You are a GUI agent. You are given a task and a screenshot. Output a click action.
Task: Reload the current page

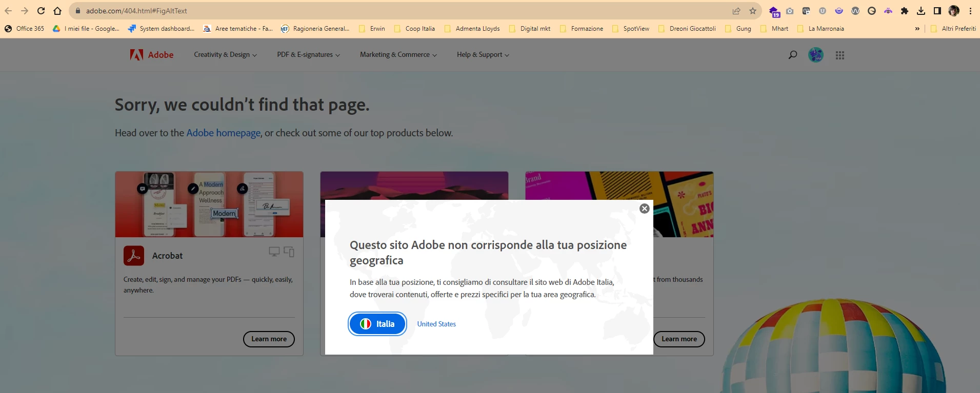[x=41, y=11]
